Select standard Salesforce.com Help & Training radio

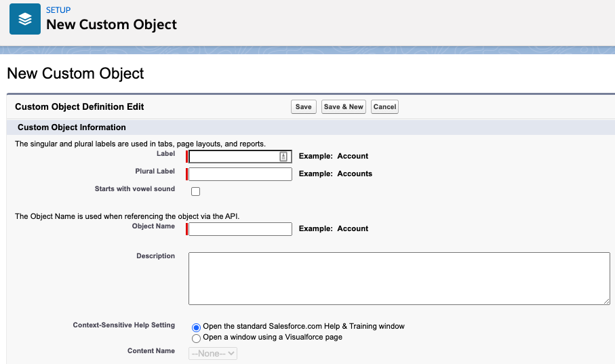tap(197, 327)
